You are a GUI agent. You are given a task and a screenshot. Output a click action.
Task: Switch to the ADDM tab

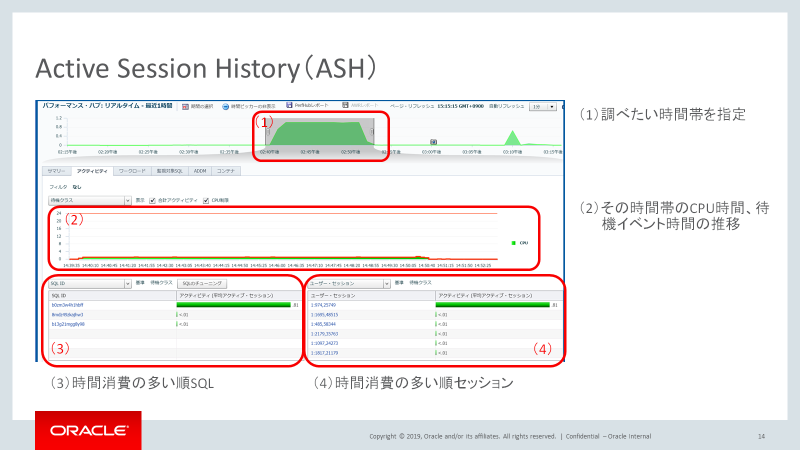point(200,171)
